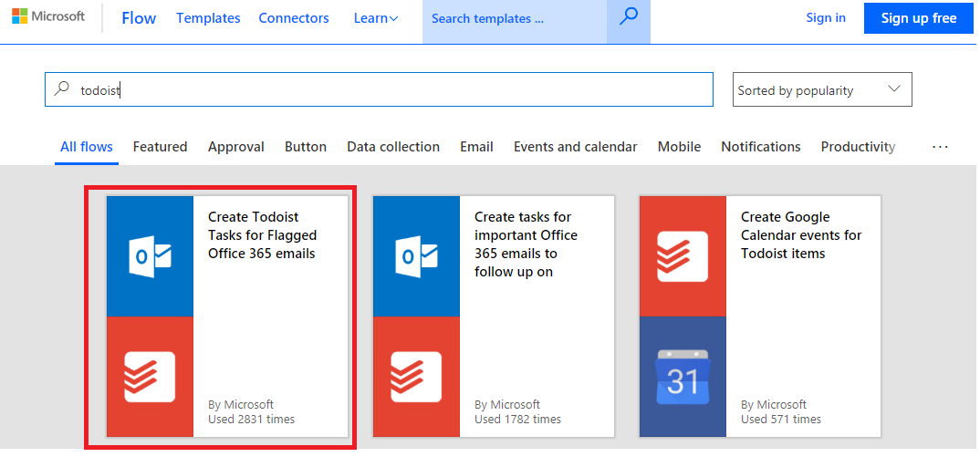
Task: Click 'By Microsoft' above 'Used 1782 times'
Action: click(507, 404)
